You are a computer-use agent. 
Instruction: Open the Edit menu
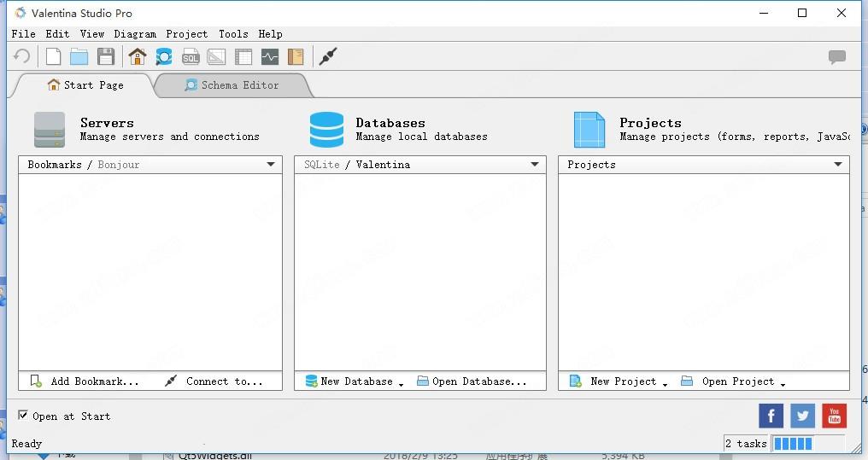pyautogui.click(x=57, y=34)
